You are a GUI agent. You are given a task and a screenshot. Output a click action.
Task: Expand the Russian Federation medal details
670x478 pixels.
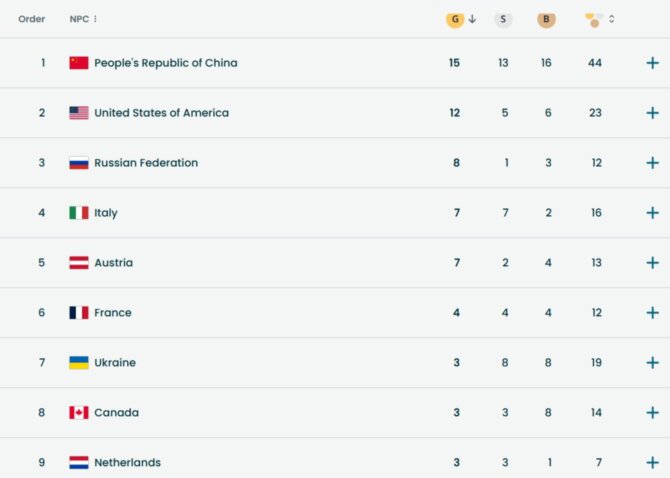click(x=652, y=163)
